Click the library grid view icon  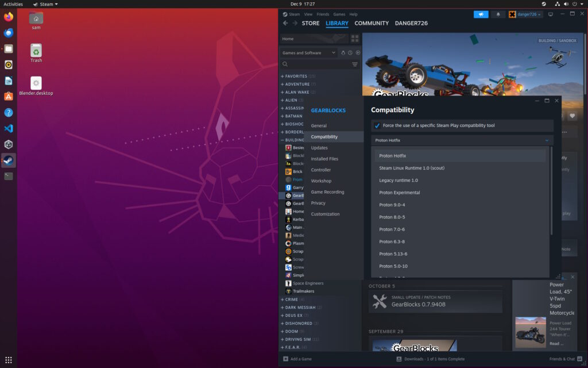tap(355, 39)
